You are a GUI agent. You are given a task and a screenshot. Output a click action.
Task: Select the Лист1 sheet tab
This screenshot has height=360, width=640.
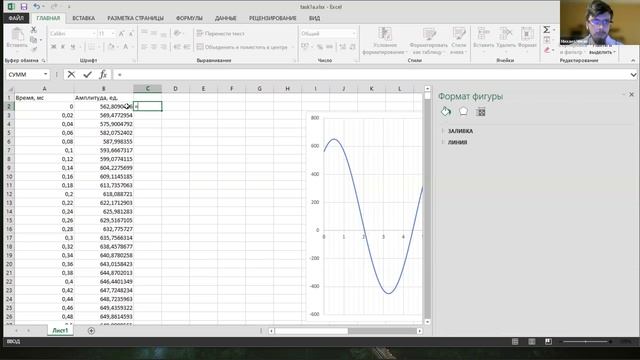tap(60, 331)
